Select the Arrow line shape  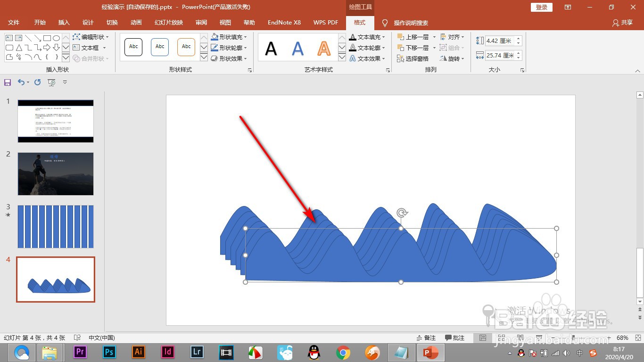click(x=38, y=38)
